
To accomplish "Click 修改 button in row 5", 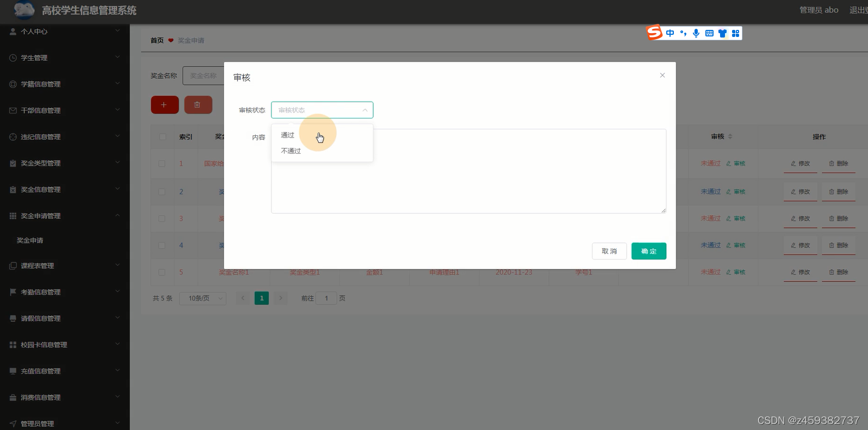I will point(801,272).
